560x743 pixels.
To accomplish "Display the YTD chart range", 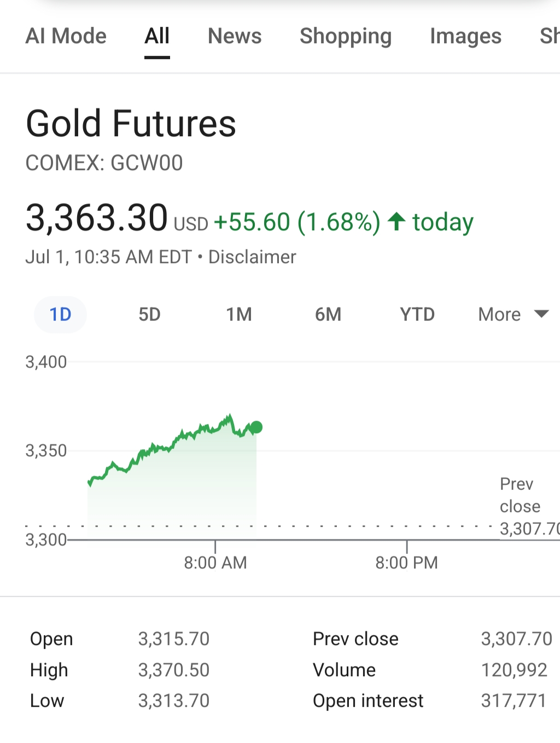I will tap(417, 315).
